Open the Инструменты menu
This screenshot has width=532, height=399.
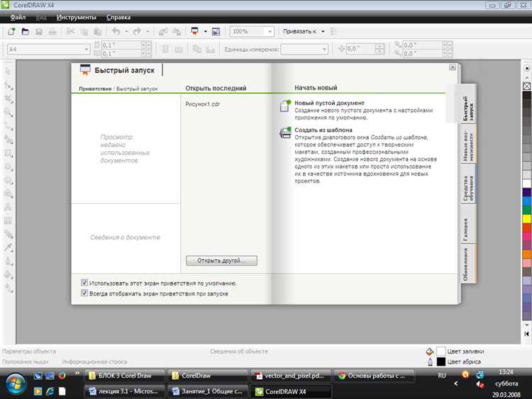click(77, 17)
